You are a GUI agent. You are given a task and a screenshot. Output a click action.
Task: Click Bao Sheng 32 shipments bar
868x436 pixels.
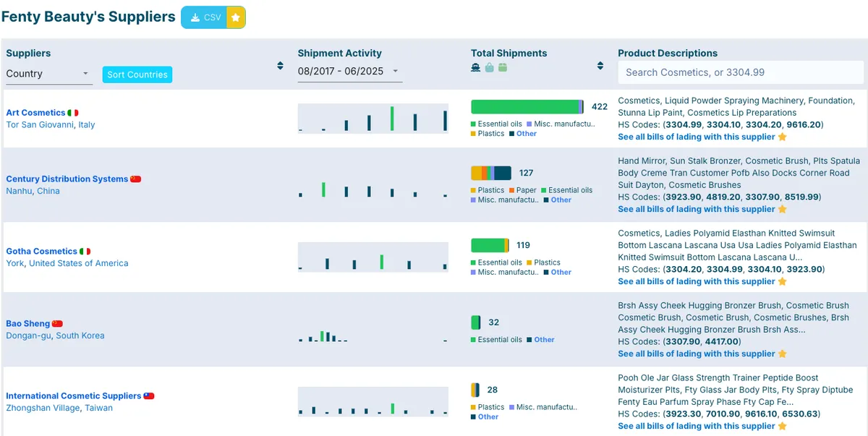[476, 322]
